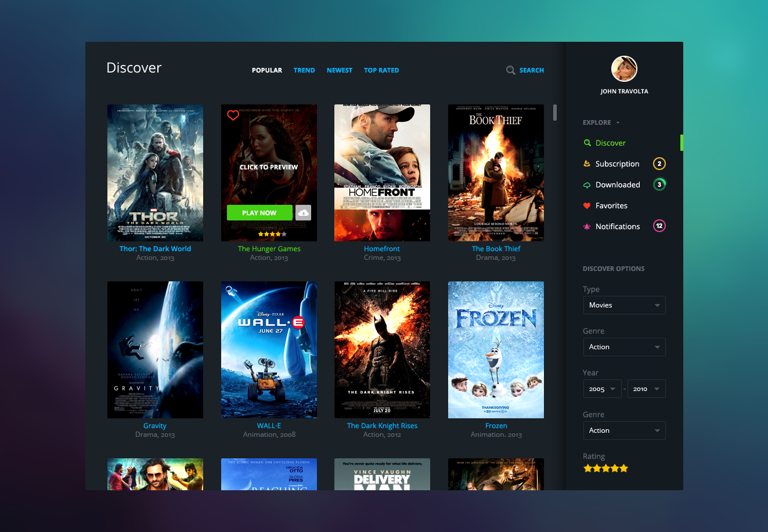This screenshot has height=532, width=768.
Task: Click the Search link
Action: [x=532, y=70]
